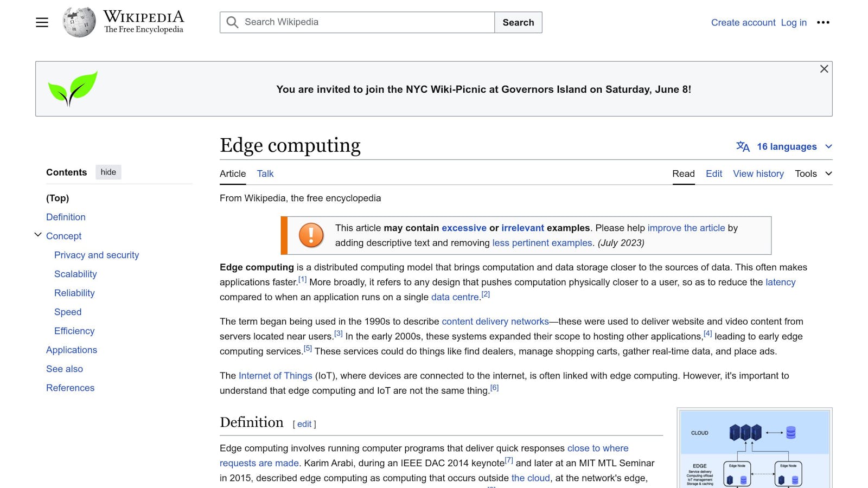The width and height of the screenshot is (868, 488).
Task: Go to Scalability subsection
Action: tap(75, 274)
